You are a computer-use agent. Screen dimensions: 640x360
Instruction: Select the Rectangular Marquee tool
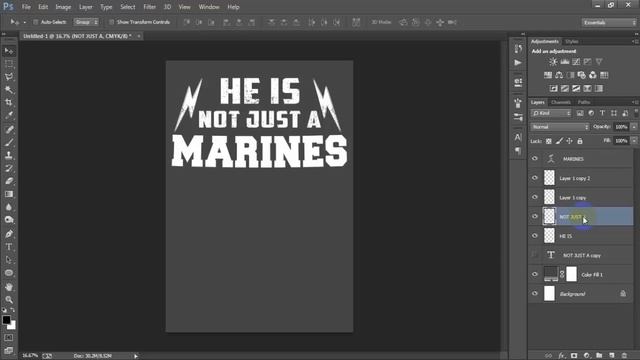pyautogui.click(x=9, y=64)
